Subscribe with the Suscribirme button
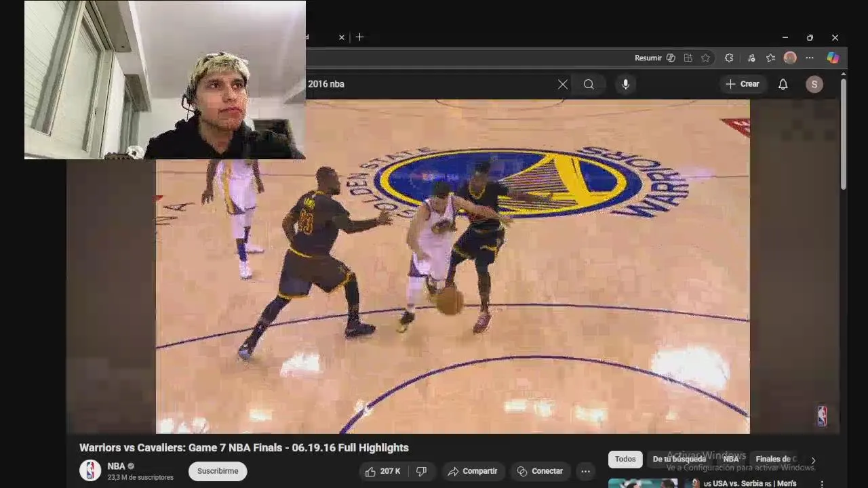 (218, 471)
